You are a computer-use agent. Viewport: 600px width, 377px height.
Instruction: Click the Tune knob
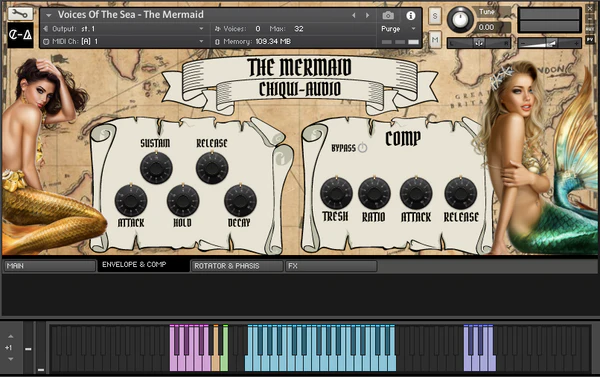[x=460, y=20]
